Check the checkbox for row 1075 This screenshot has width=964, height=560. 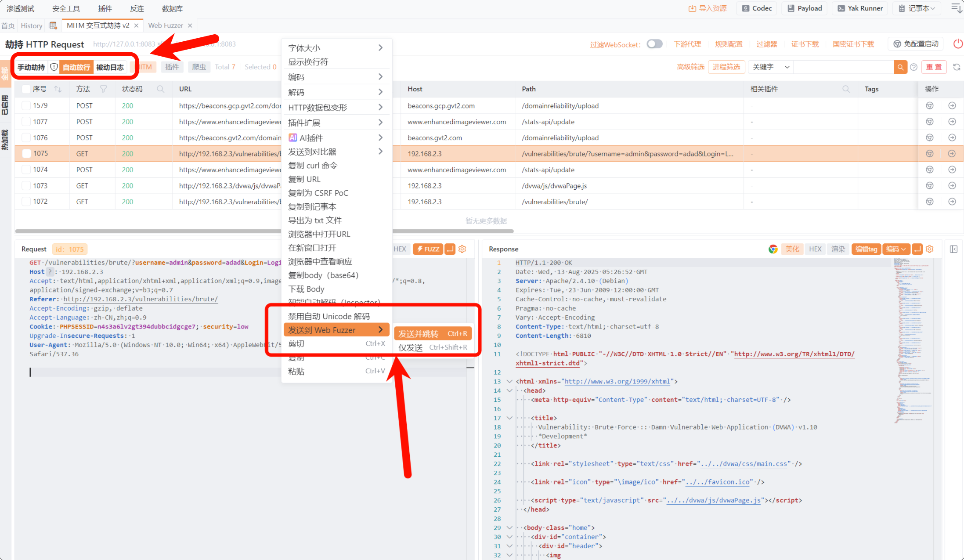click(27, 154)
